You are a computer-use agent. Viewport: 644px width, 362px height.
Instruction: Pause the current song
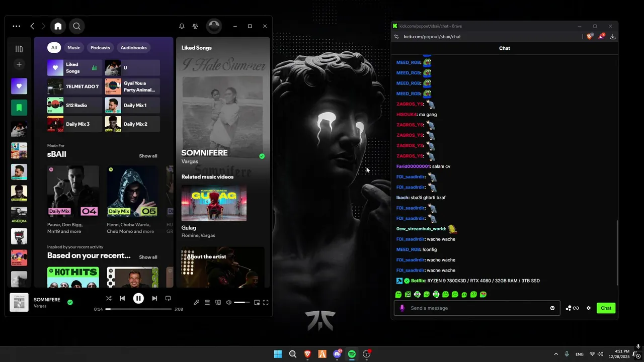coord(138,298)
